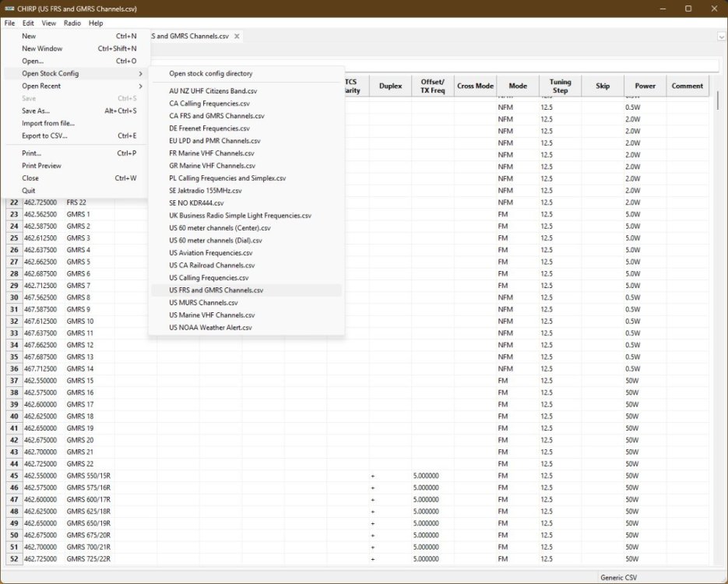Open the tab list dropdown arrow

pyautogui.click(x=721, y=37)
